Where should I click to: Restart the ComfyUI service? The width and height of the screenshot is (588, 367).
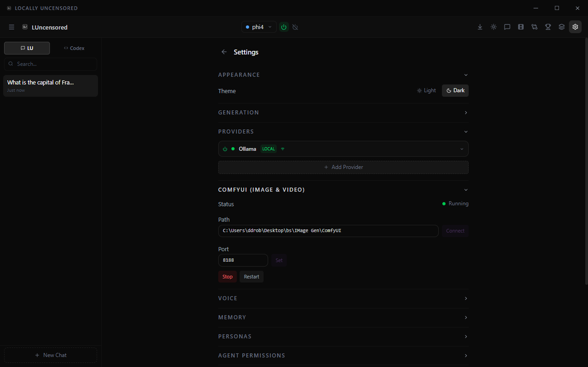(251, 276)
